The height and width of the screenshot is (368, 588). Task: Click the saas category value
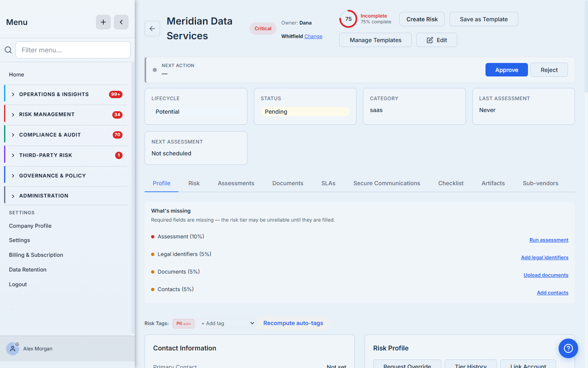(376, 110)
